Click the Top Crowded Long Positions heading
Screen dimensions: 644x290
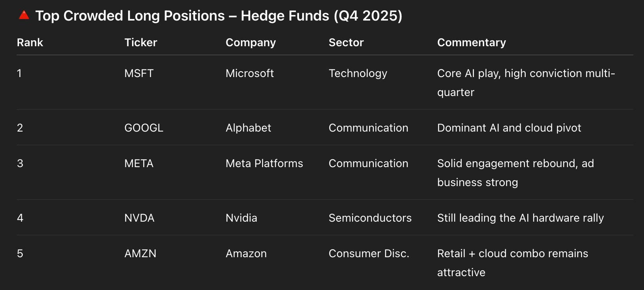click(x=218, y=16)
